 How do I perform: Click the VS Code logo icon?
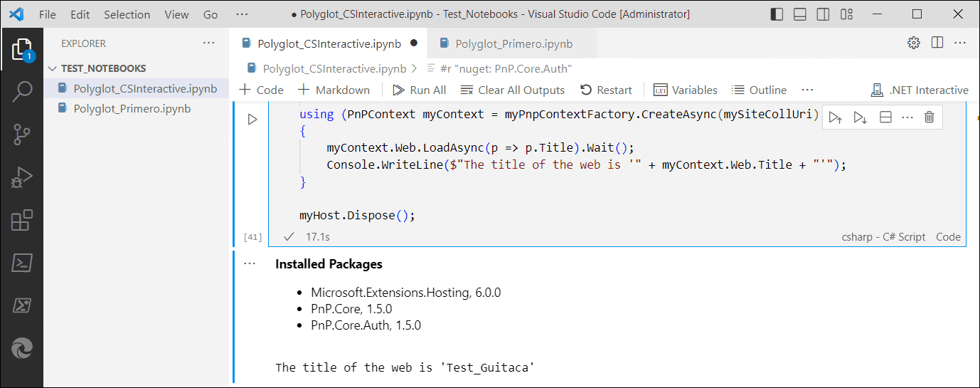[x=17, y=14]
